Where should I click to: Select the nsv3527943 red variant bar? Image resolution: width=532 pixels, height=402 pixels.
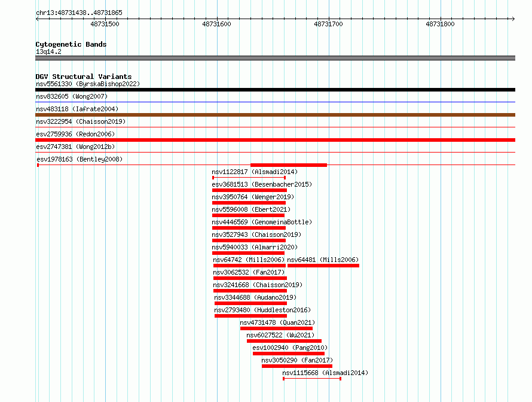pyautogui.click(x=249, y=240)
